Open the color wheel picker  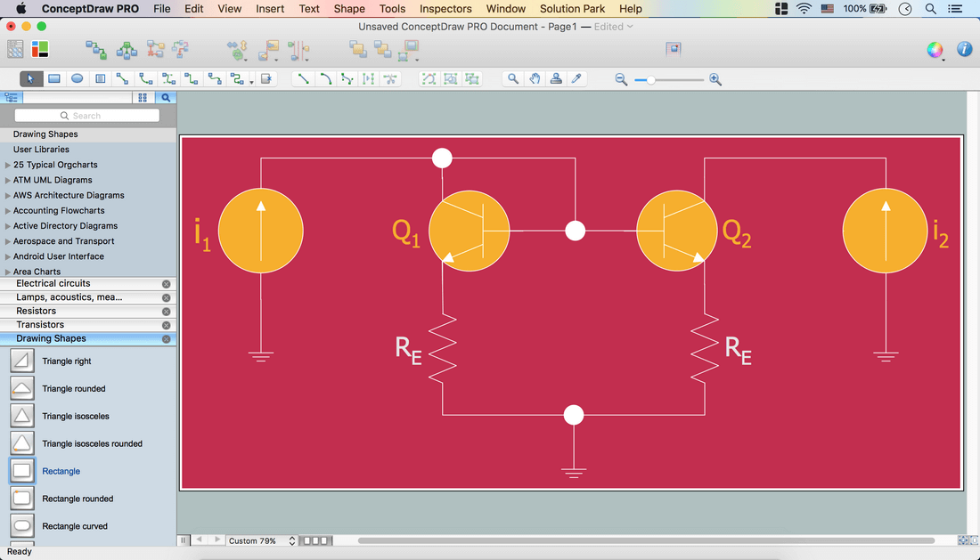pos(935,50)
